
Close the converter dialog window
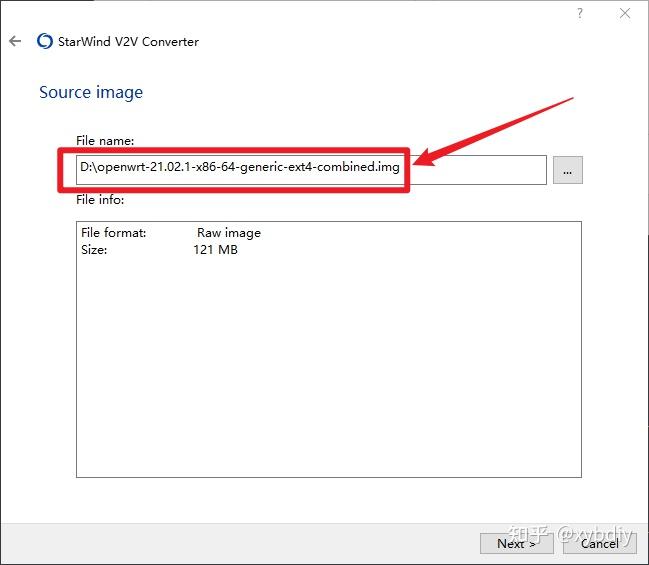pos(625,13)
